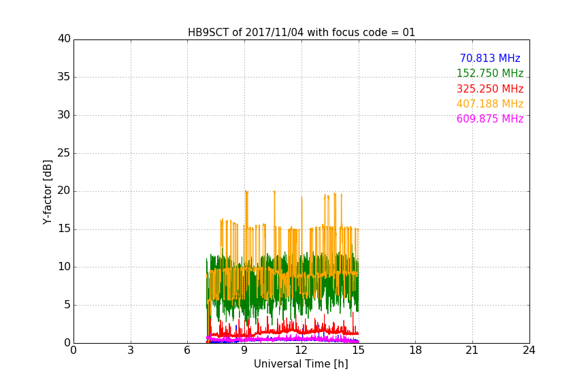The width and height of the screenshot is (588, 392).
Task: Click the x-axis tick label 21
Action: coord(472,350)
